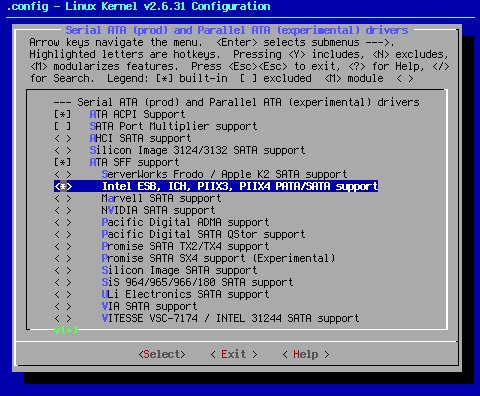Viewport: 480px width, 396px height.
Task: Toggle Silicon Image SATA support state brackets
Action: 63,270
